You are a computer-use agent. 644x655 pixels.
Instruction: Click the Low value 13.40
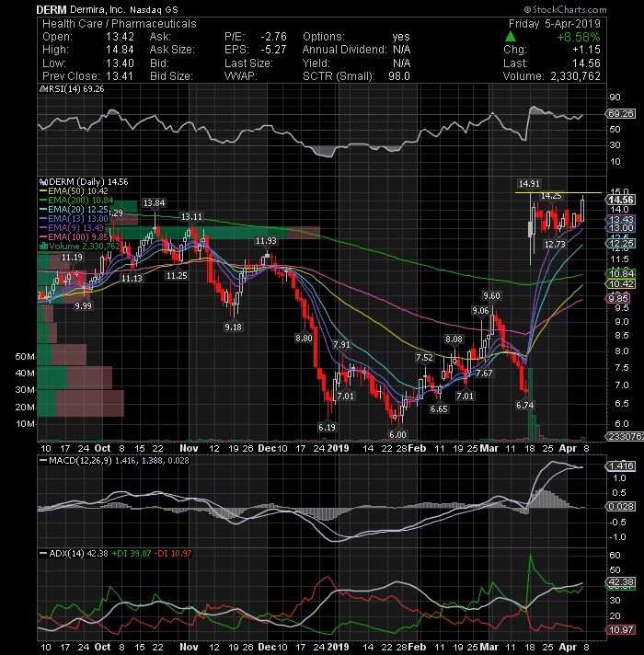[x=120, y=63]
